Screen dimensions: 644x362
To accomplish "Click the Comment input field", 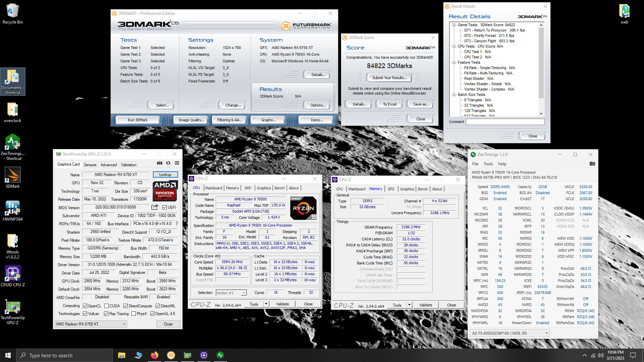I will (x=505, y=122).
